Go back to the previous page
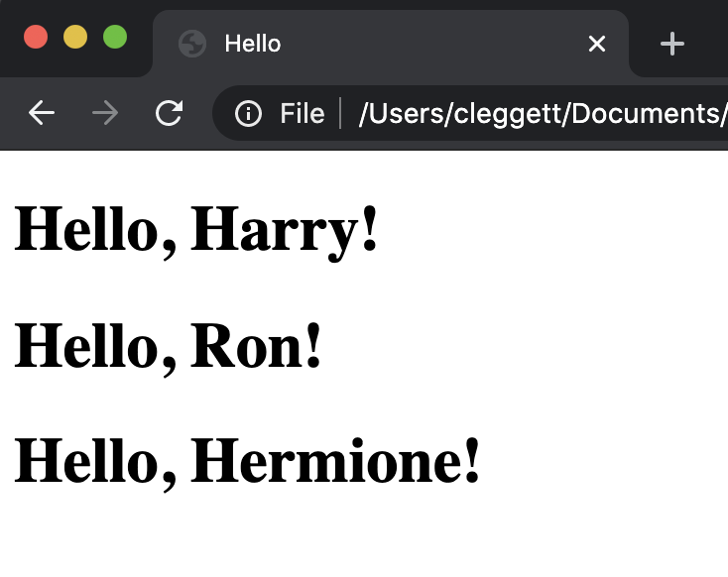 click(x=41, y=114)
